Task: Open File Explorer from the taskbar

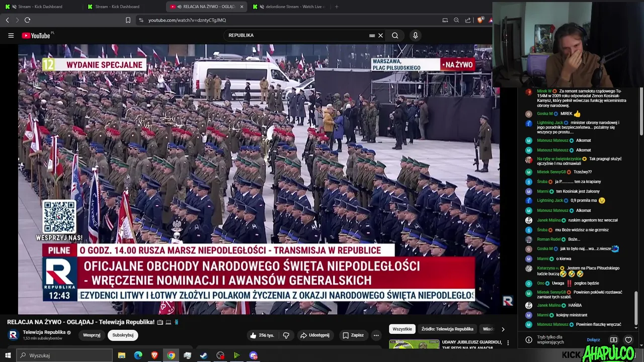Action: point(121,355)
